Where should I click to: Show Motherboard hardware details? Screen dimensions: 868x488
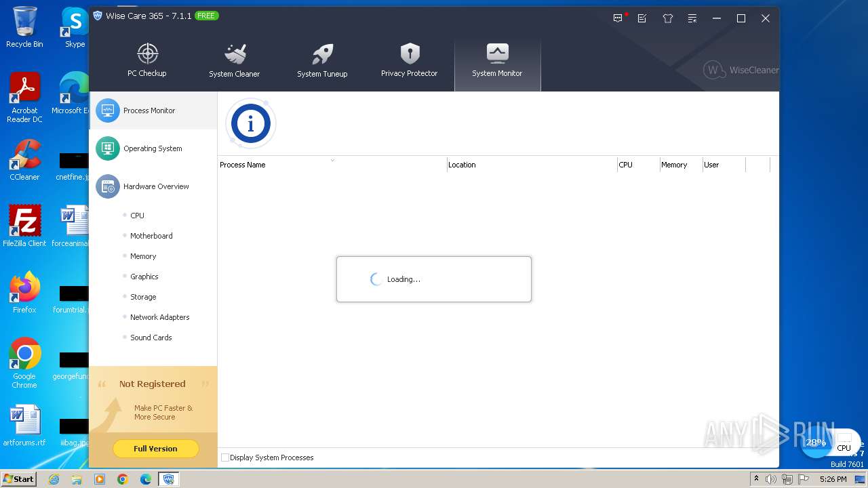coord(151,236)
